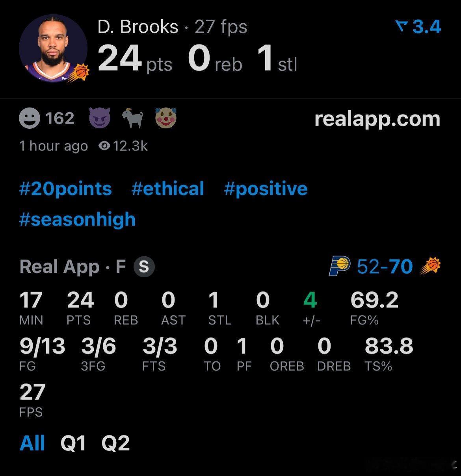Switch to Q2 stats tab
Screen dimensions: 461x476
(x=115, y=443)
